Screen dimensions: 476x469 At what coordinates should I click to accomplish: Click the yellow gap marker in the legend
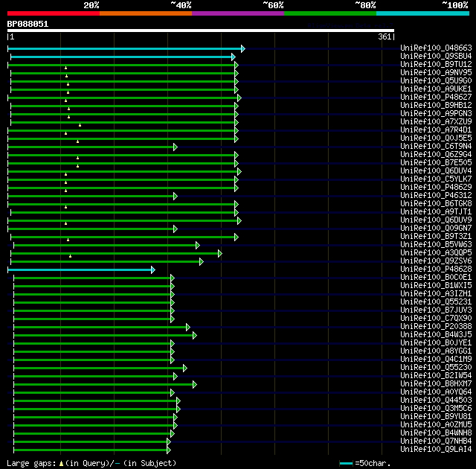coord(61,464)
